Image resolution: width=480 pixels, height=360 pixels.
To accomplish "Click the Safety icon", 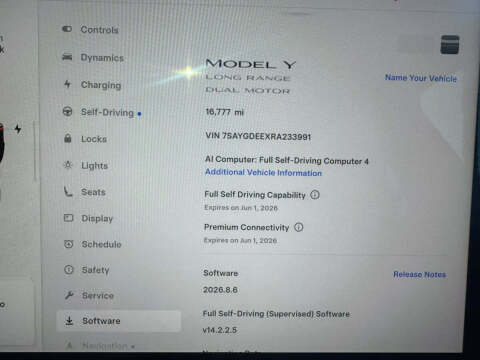I will pos(69,269).
